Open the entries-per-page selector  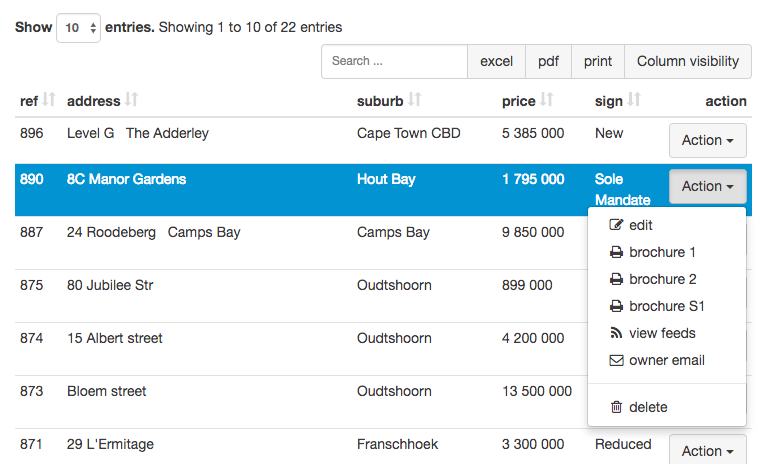click(x=78, y=28)
